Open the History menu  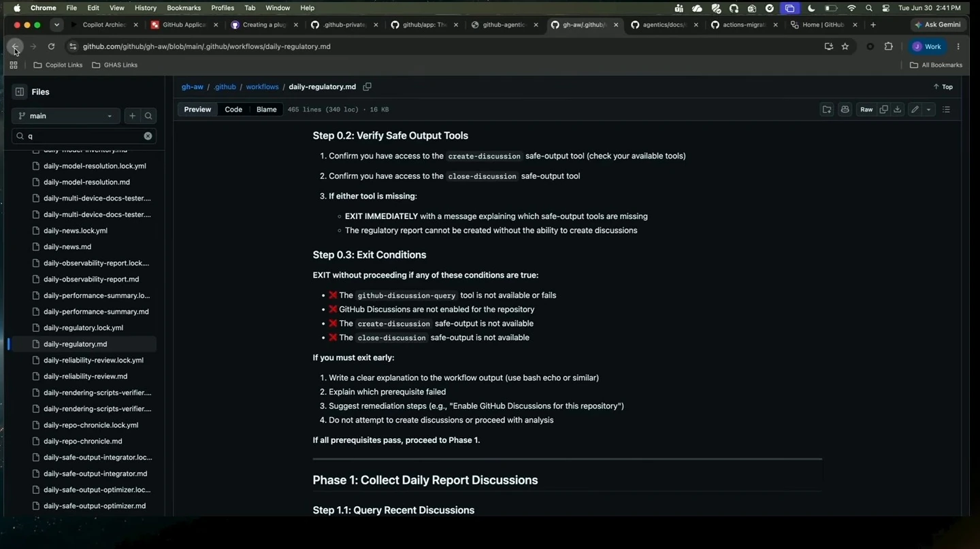point(146,8)
